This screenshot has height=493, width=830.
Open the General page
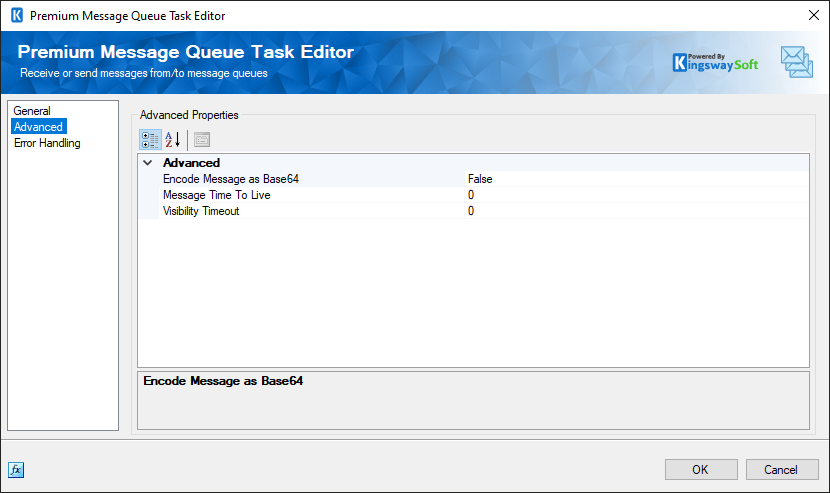[32, 111]
